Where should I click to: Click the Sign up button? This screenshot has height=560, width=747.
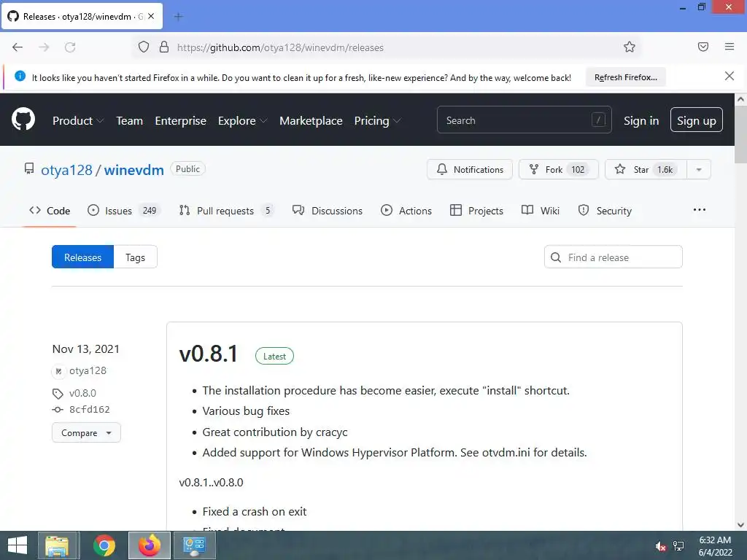pyautogui.click(x=696, y=120)
